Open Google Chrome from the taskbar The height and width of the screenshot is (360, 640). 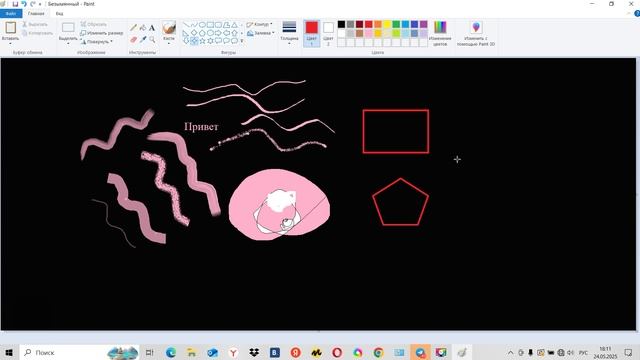378,352
